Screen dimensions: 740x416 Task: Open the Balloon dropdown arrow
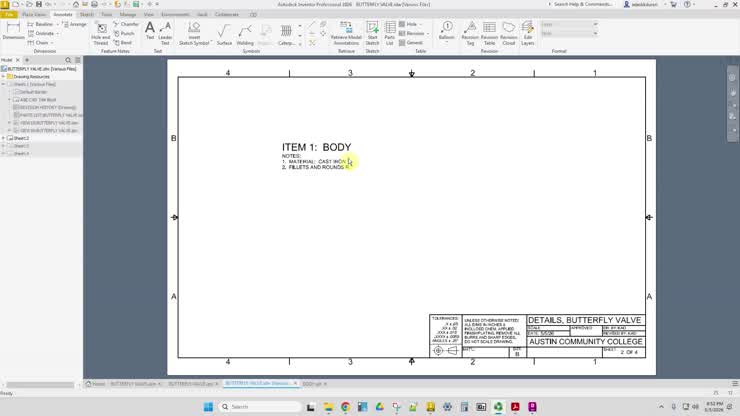click(446, 43)
